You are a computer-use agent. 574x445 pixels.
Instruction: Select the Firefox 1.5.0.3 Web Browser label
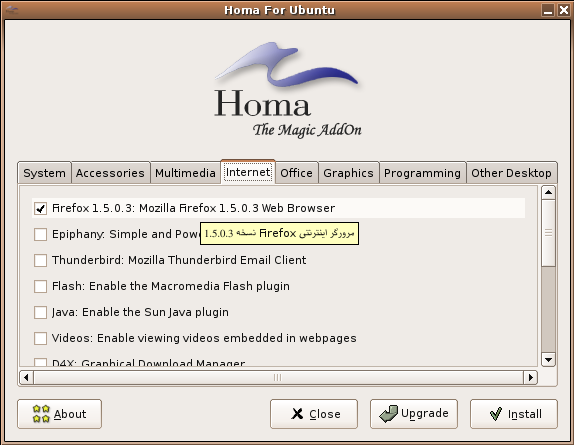point(193,208)
